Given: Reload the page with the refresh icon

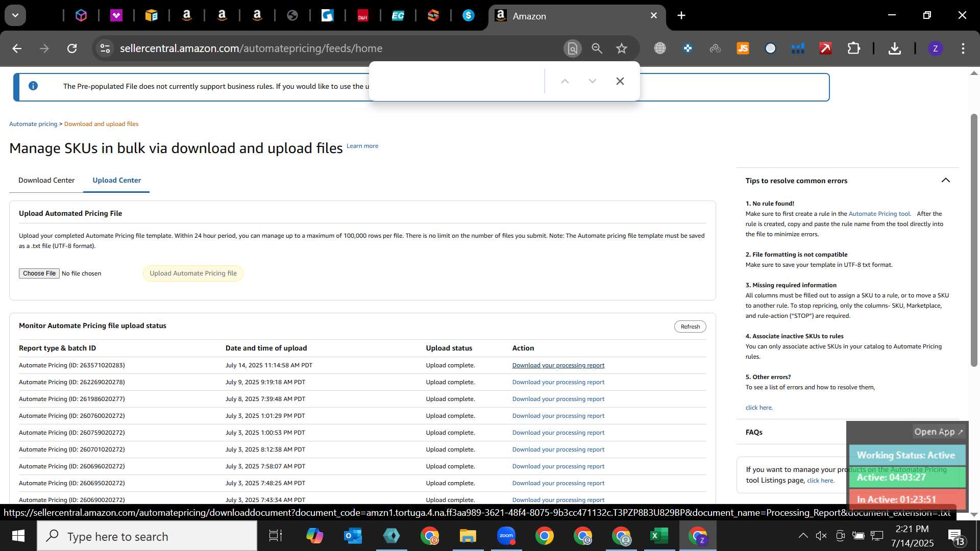Looking at the screenshot, I should tap(72, 48).
